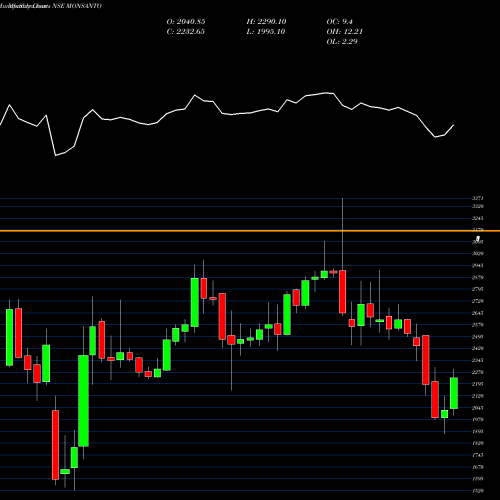Click the 1745 price axis label
500x500 pixels.
tap(478, 455)
